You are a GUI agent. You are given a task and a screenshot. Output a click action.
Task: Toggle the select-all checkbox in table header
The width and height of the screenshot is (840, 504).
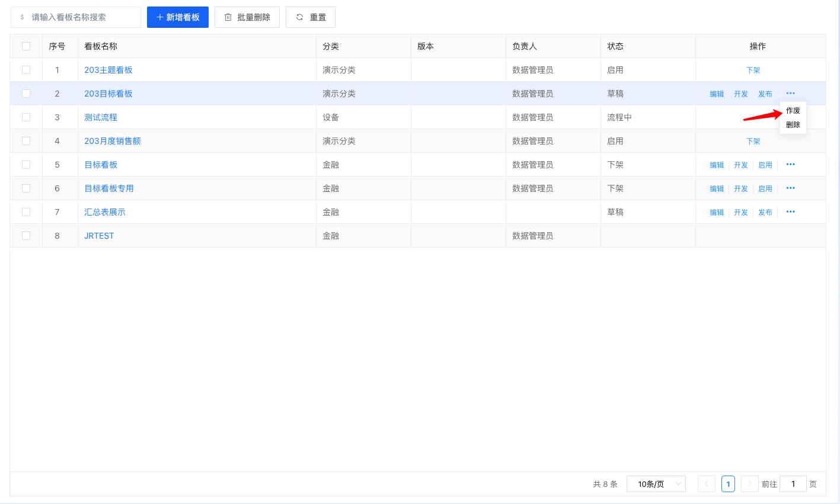26,46
